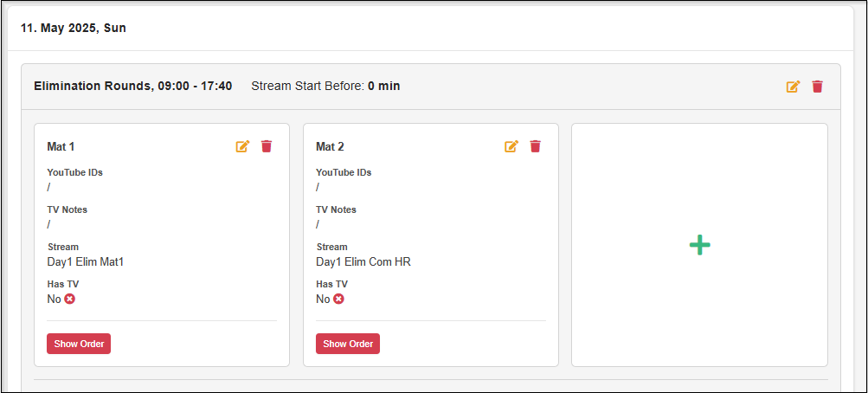Show Order for Mat 1
868x393 pixels.
pyautogui.click(x=79, y=344)
